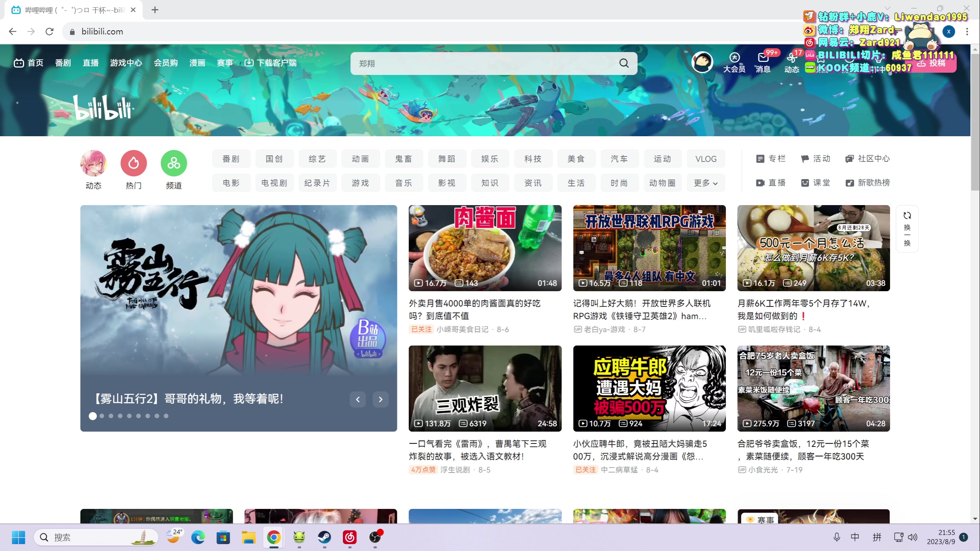Expand the 更多 categories dropdown
This screenshot has width=980, height=551.
click(x=706, y=183)
